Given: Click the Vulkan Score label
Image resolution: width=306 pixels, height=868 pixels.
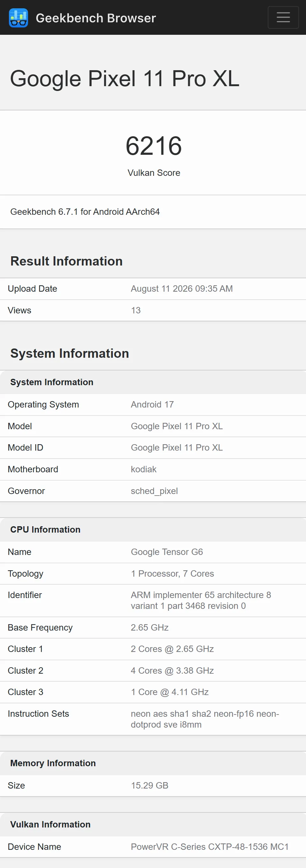Looking at the screenshot, I should pos(154,173).
